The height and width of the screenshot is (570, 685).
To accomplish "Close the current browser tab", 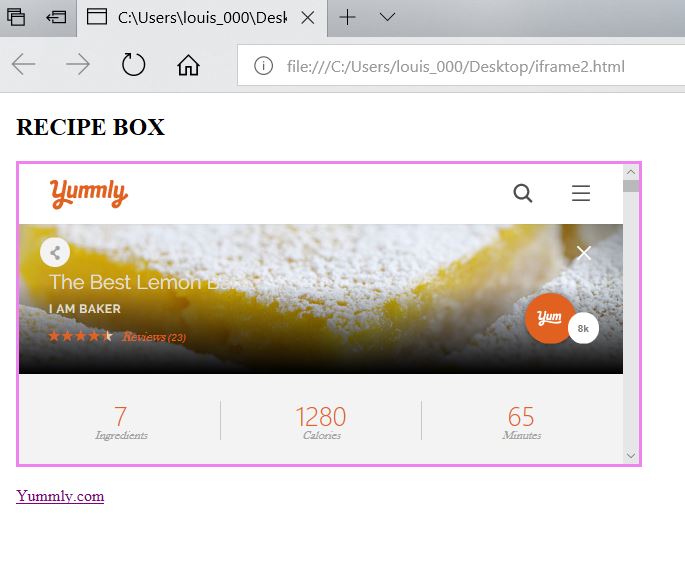I will pos(308,18).
